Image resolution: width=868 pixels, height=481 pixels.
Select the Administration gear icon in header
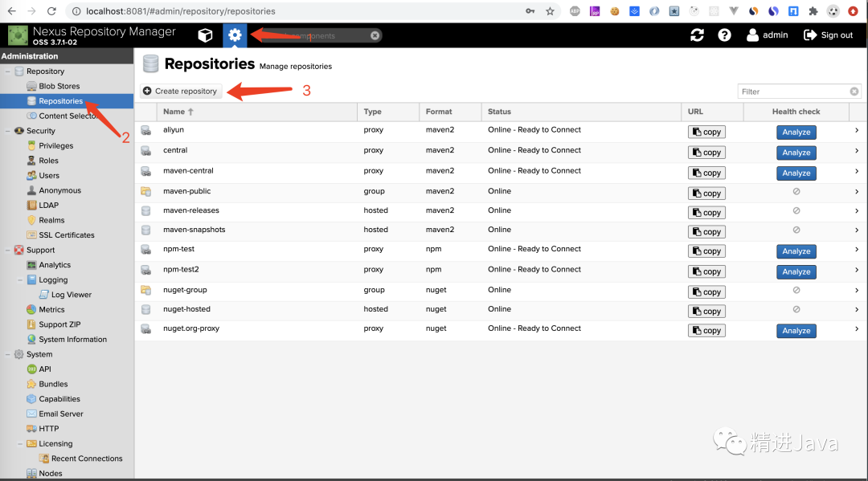pos(235,35)
